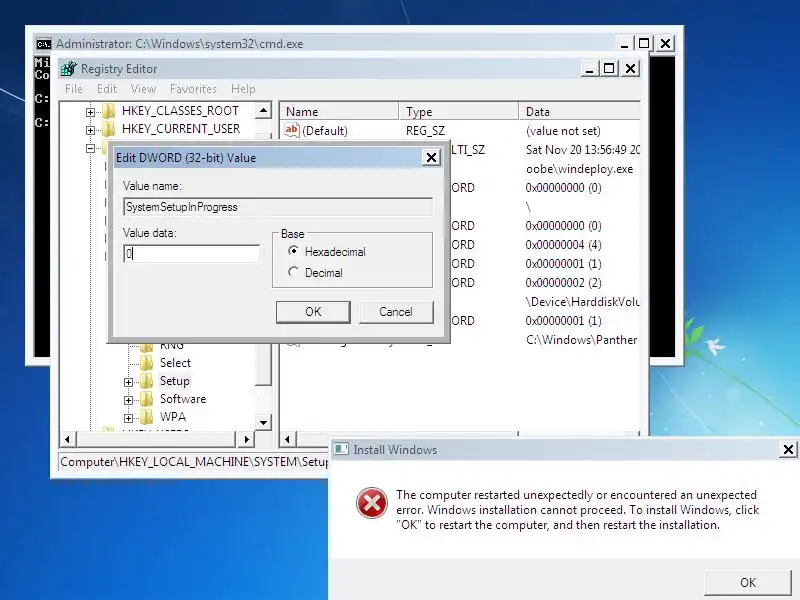Expand the HKEY_CLASSES_ROOT tree node

(x=90, y=112)
